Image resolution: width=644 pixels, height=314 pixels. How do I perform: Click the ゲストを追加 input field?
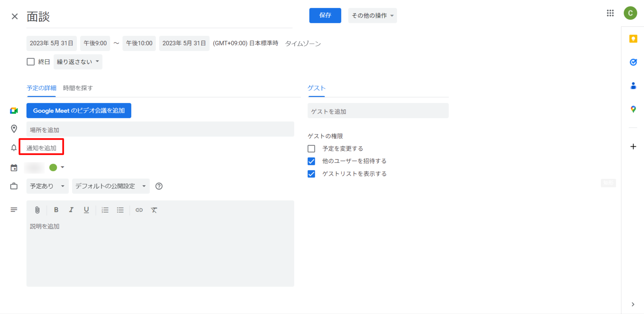[378, 111]
